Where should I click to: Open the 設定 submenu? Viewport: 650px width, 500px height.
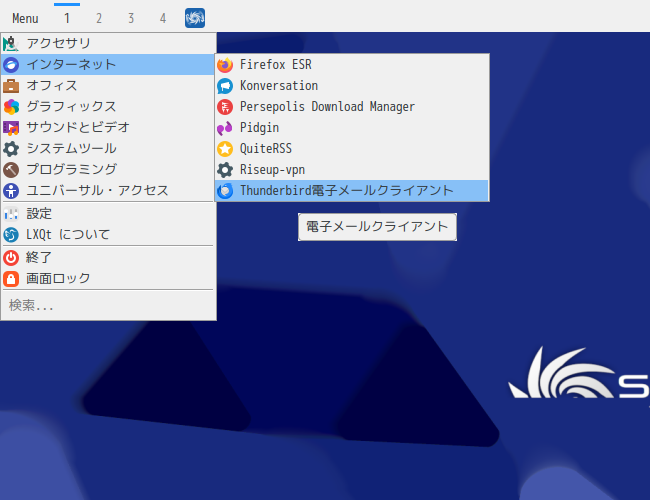(x=108, y=214)
